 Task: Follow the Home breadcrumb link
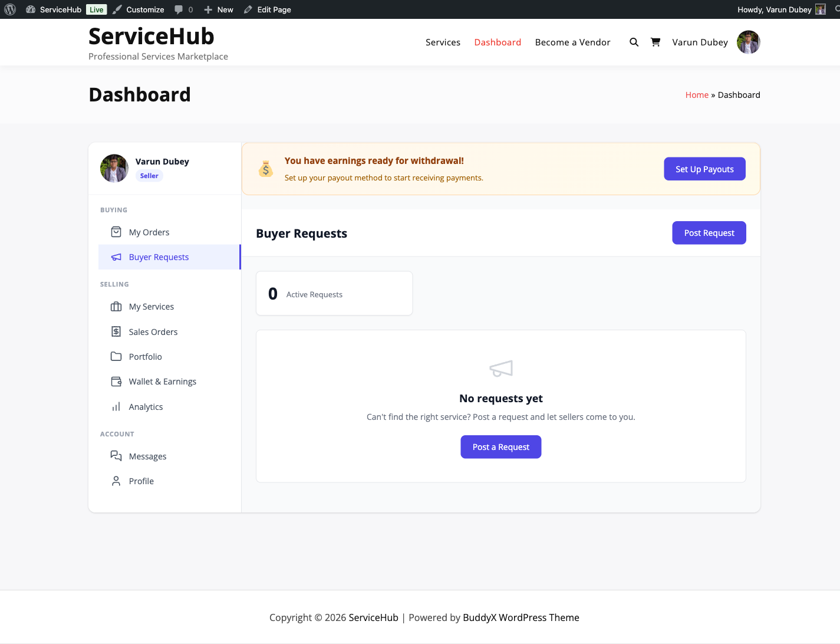click(697, 94)
